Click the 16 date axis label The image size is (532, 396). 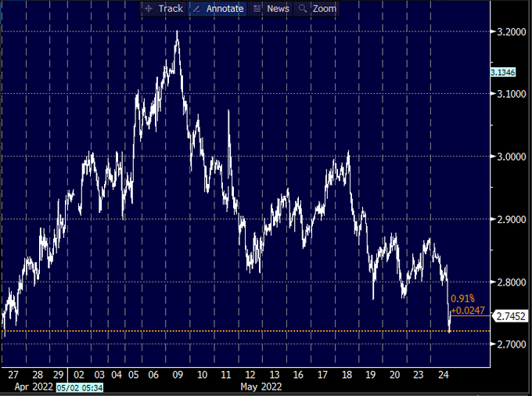point(298,375)
